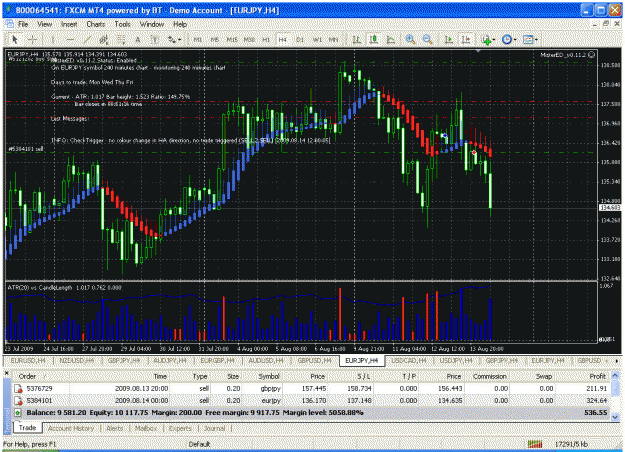Show chart as Candlesticks
This screenshot has height=452, width=625.
point(374,39)
